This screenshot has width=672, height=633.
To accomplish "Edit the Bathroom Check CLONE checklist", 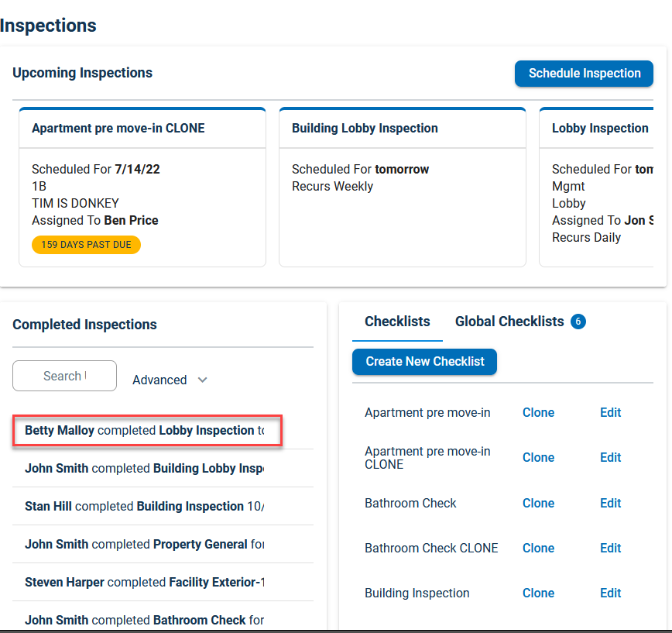I will point(610,548).
